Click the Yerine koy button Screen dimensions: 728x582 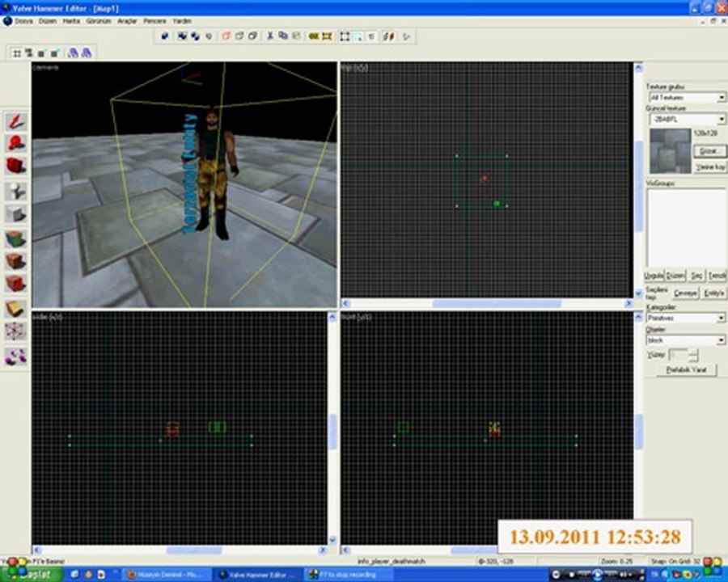pyautogui.click(x=710, y=167)
